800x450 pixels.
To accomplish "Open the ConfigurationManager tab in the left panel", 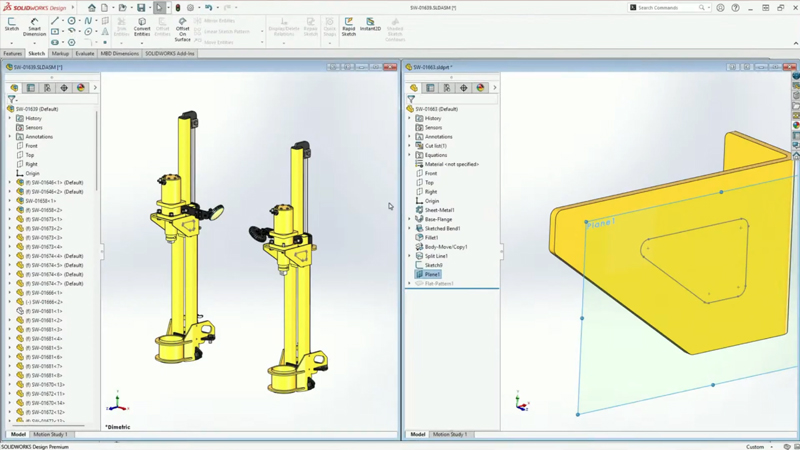I will (x=47, y=88).
